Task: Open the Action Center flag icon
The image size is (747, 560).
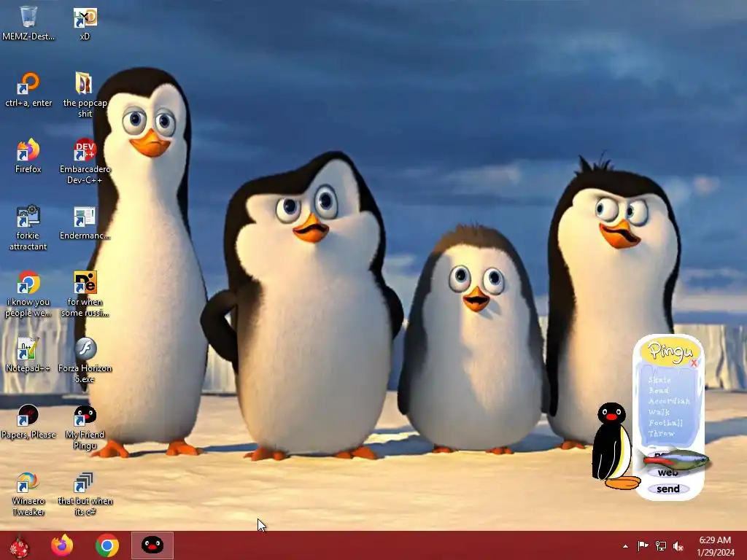Action: pos(643,546)
